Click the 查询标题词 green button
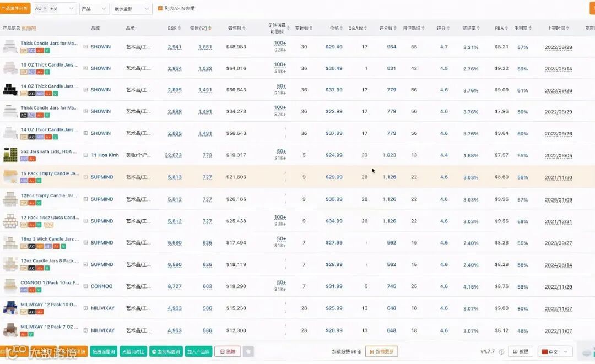595x364 pixels. click(166, 351)
